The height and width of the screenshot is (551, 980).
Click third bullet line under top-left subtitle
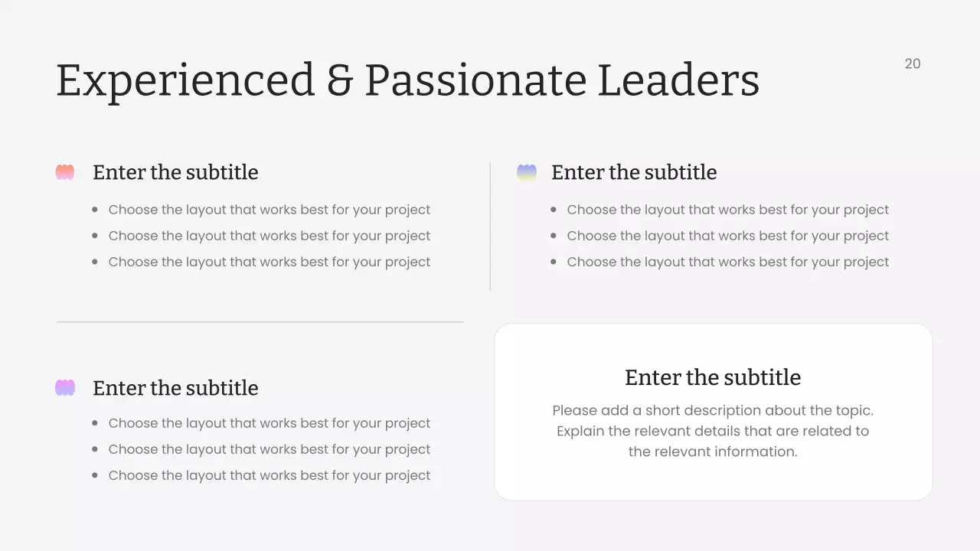pyautogui.click(x=269, y=262)
